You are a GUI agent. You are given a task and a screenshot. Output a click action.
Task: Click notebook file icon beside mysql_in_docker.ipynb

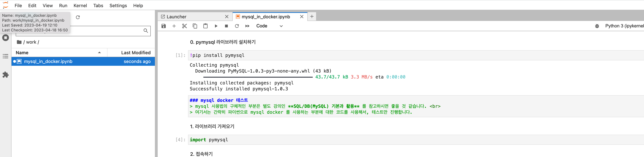click(x=19, y=61)
